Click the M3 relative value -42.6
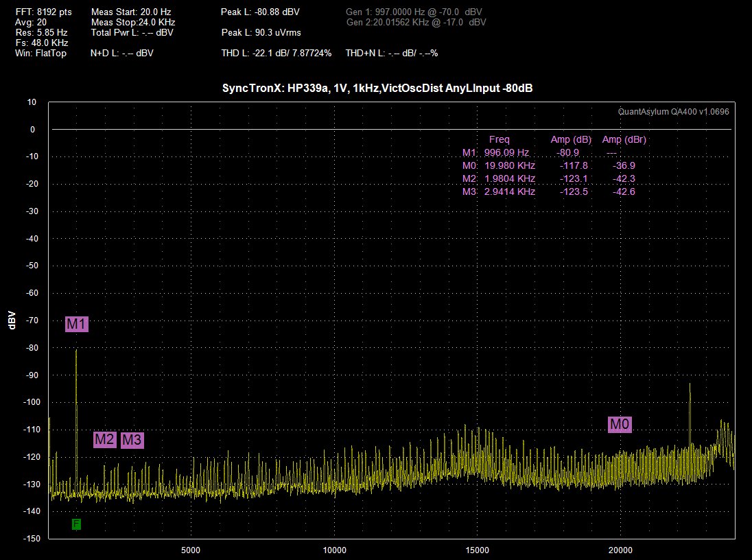 coord(624,191)
